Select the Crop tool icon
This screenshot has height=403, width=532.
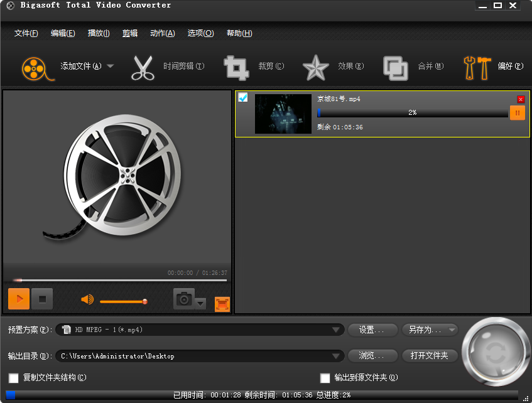coord(236,67)
